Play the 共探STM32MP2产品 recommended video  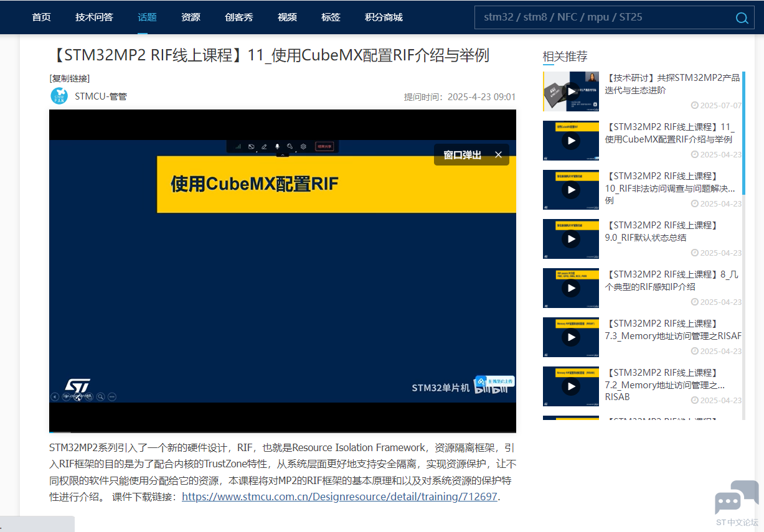coord(571,91)
